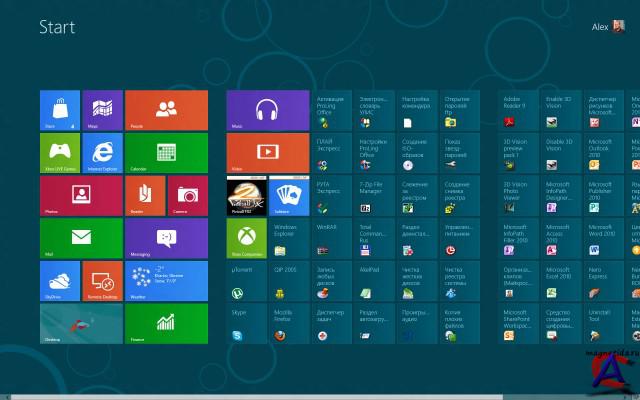The height and width of the screenshot is (400, 640).
Task: Open the Настройка командира tile
Action: coord(417,110)
